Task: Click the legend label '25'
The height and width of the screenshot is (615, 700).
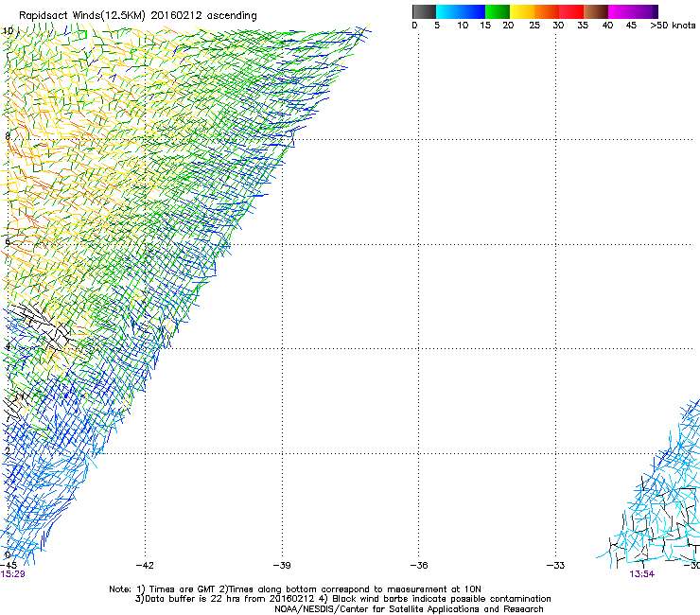Action: click(534, 26)
